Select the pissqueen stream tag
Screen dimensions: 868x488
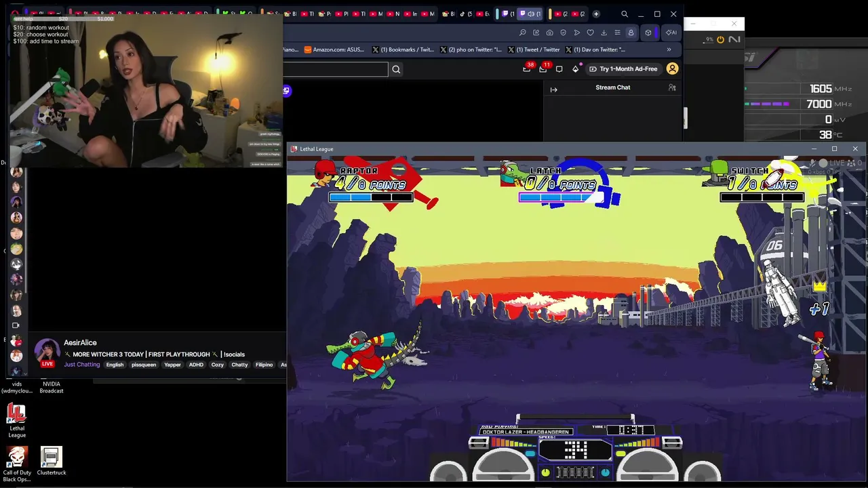pos(144,365)
